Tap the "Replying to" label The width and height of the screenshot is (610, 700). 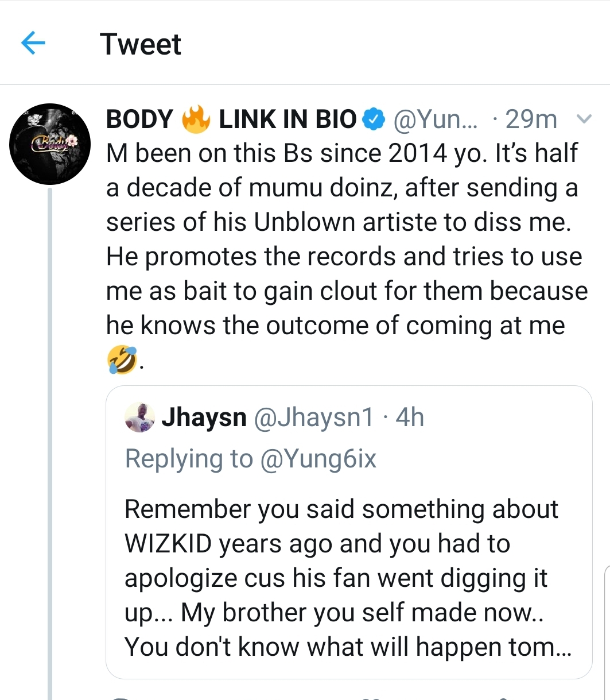189,459
